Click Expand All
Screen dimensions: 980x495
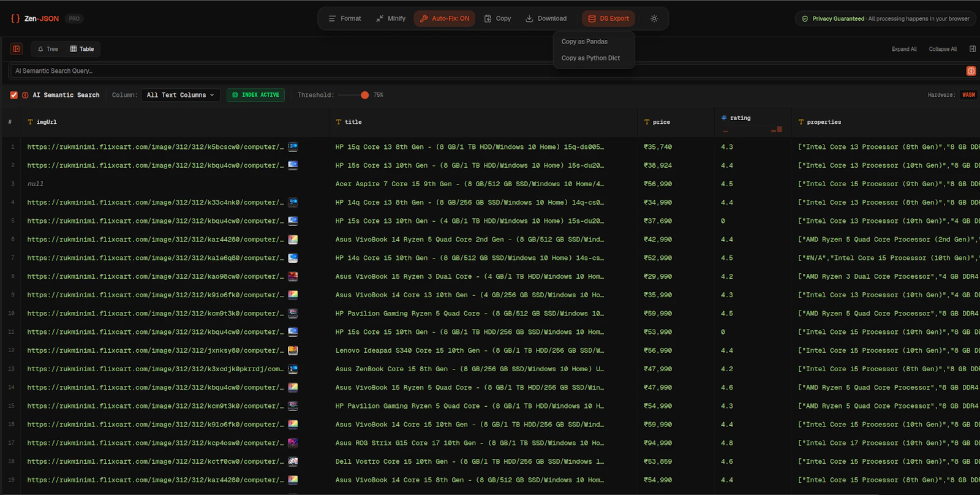tap(904, 49)
